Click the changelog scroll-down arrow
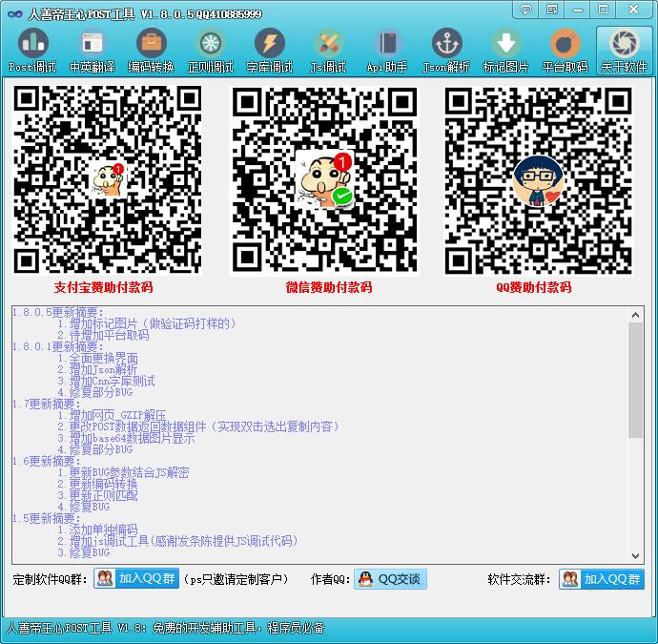 [x=635, y=555]
